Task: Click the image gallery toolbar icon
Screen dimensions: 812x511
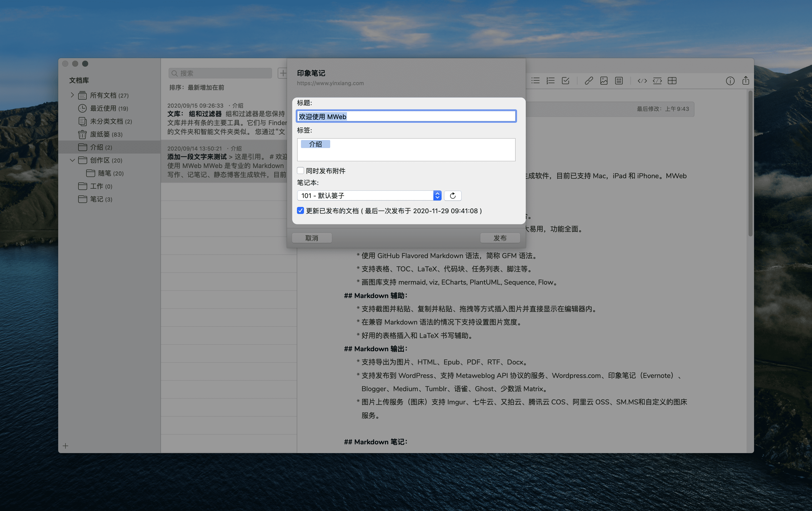Action: 619,81
